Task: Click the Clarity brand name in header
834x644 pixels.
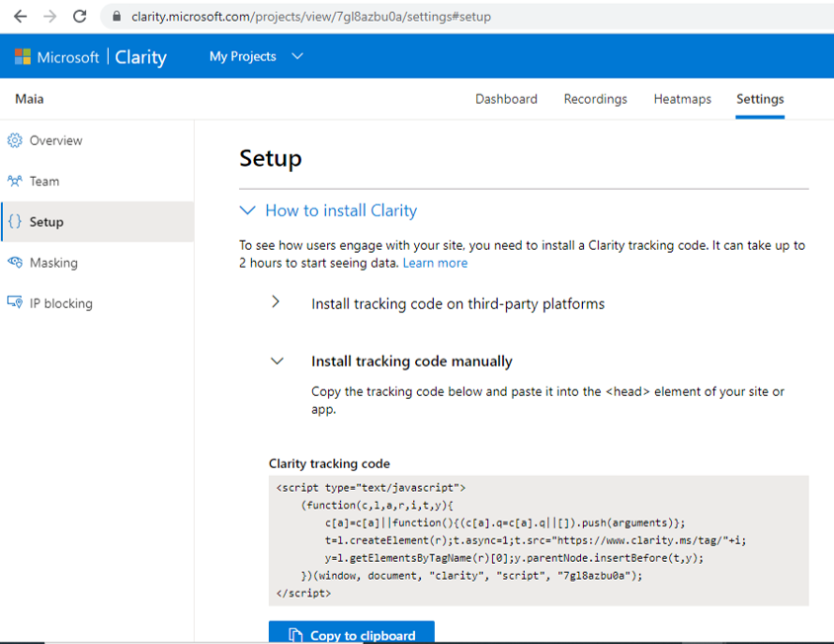Action: [x=140, y=57]
